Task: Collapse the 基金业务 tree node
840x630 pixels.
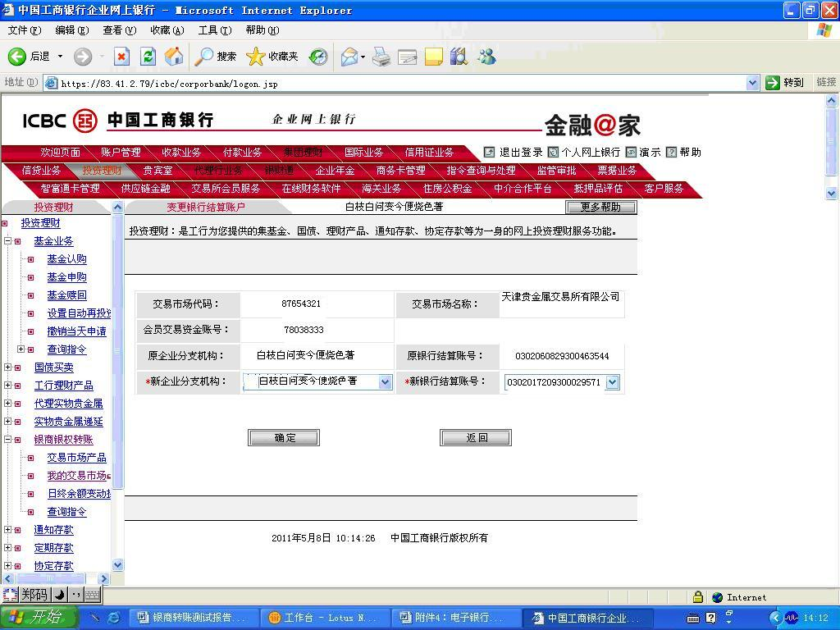Action: (x=8, y=241)
